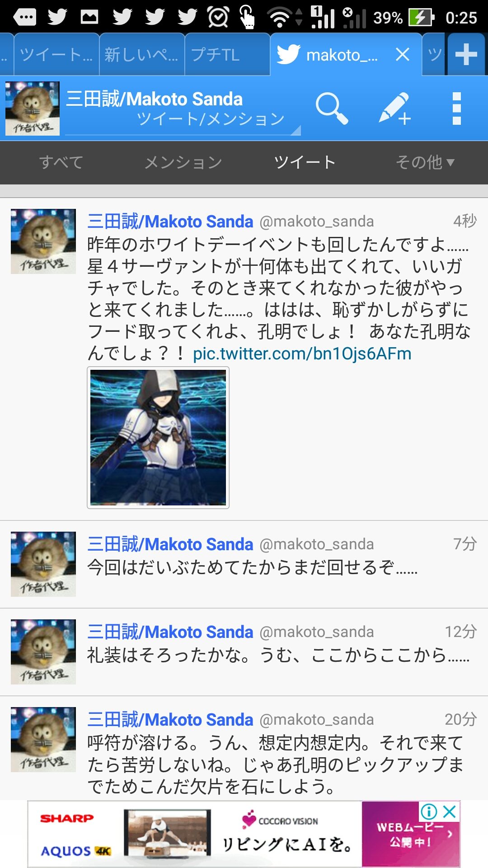Open the pic.twitter.com/bn1Ojs6AFm link
The height and width of the screenshot is (868, 488).
(302, 354)
